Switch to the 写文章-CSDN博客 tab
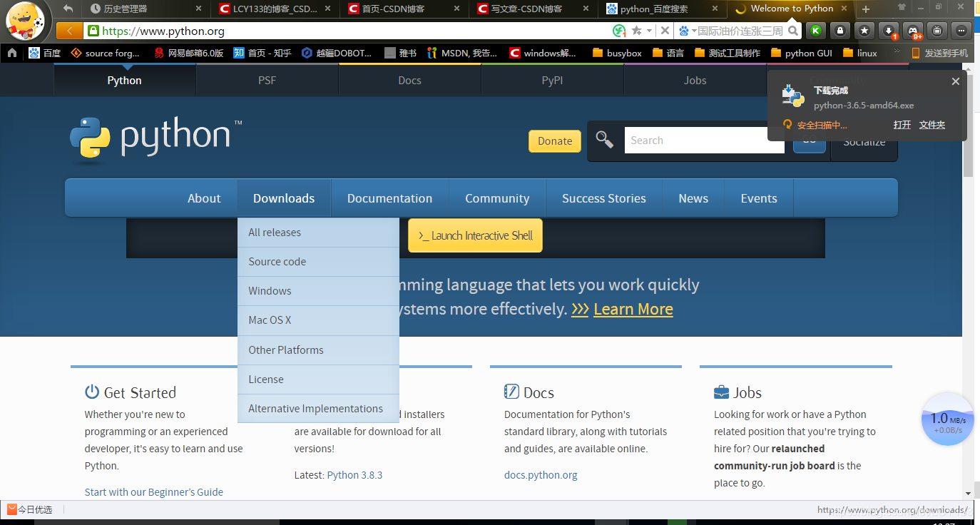 (532, 9)
